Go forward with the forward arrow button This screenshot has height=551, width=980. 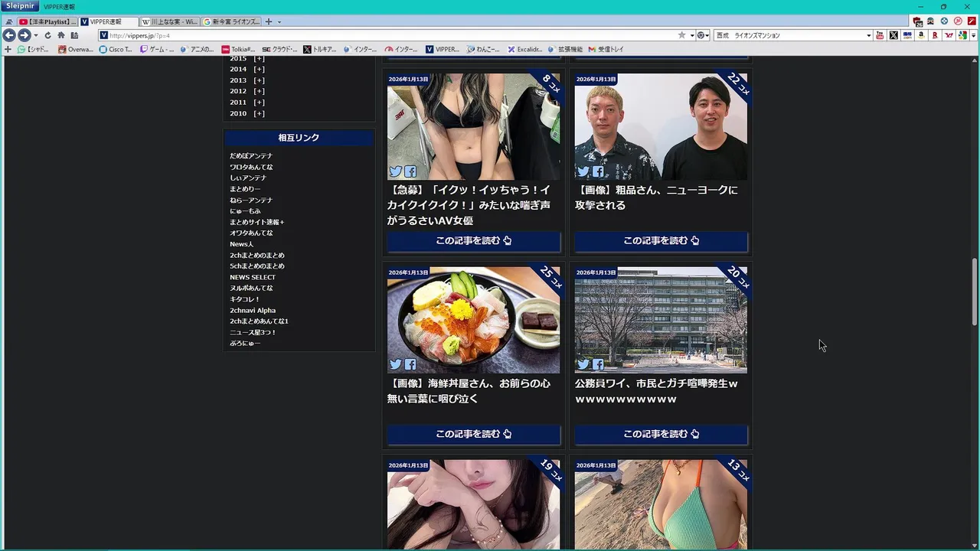[x=24, y=35]
